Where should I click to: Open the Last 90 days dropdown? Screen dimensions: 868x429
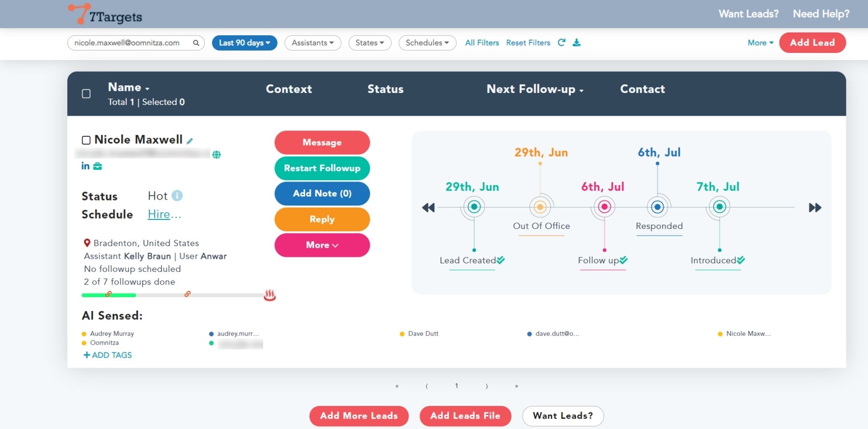tap(245, 43)
